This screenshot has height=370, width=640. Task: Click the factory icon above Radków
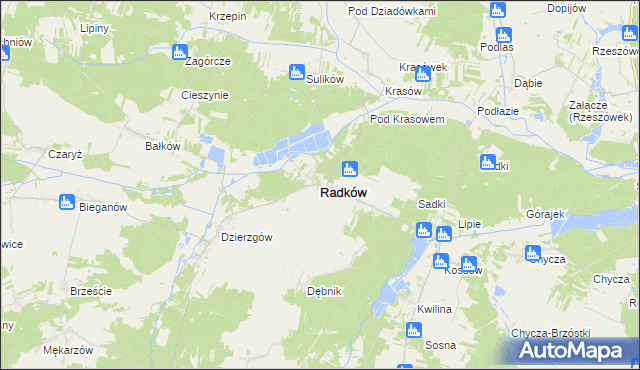(x=349, y=168)
